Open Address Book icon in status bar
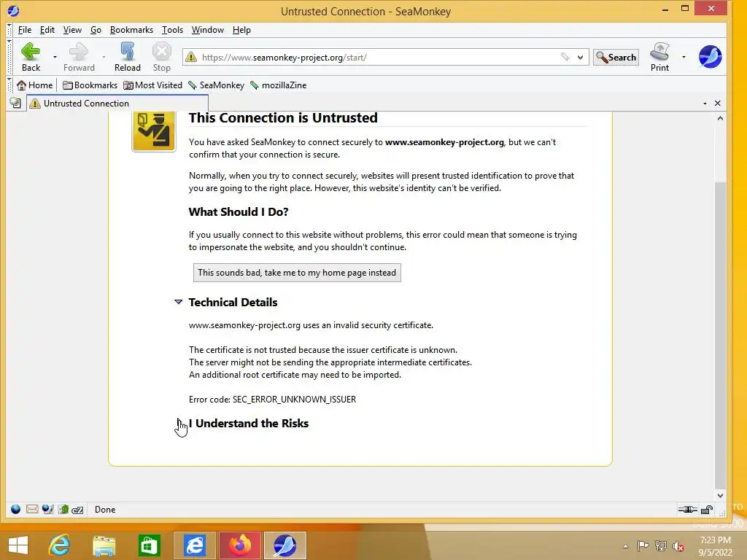747x560 pixels. click(x=63, y=510)
